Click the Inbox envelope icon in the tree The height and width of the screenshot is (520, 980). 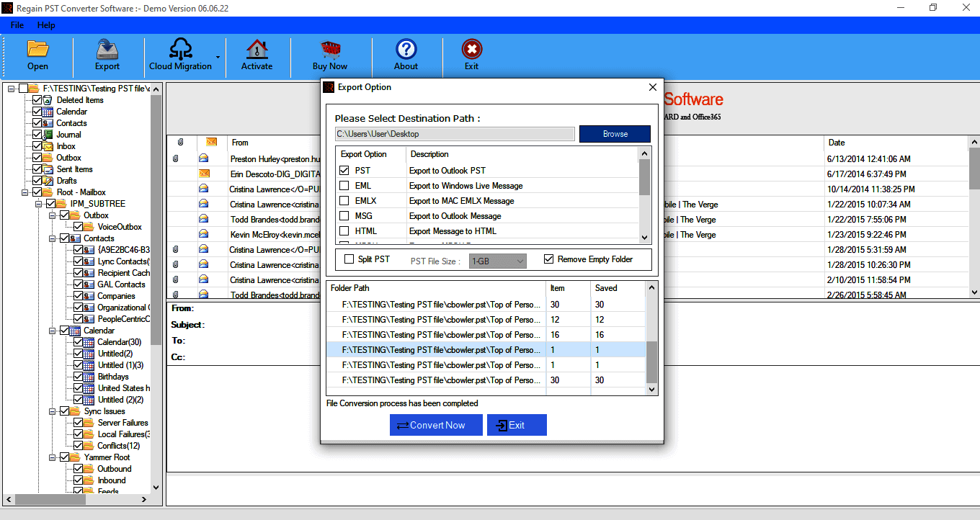click(x=48, y=146)
